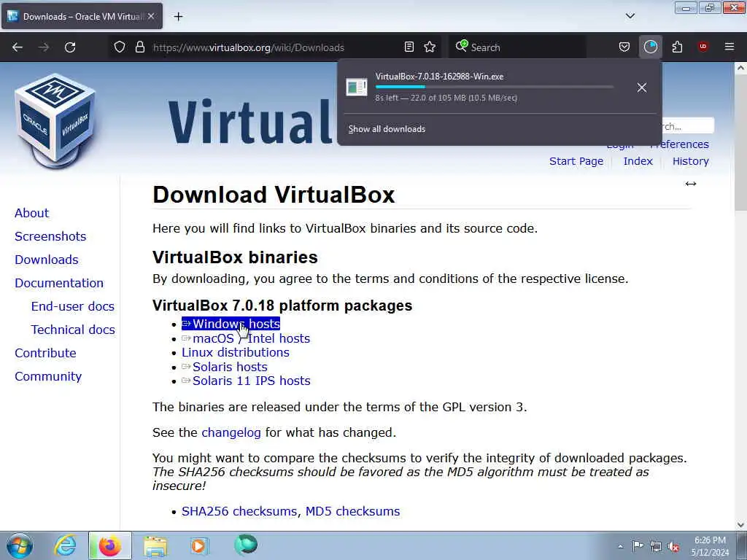Open Technical docs in the sidebar
Screen dimensions: 747x560
coord(73,330)
